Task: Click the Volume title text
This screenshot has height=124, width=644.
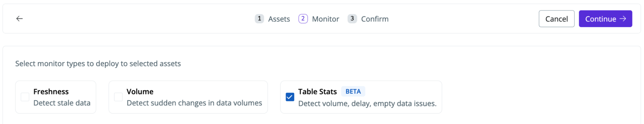Action: pos(140,92)
